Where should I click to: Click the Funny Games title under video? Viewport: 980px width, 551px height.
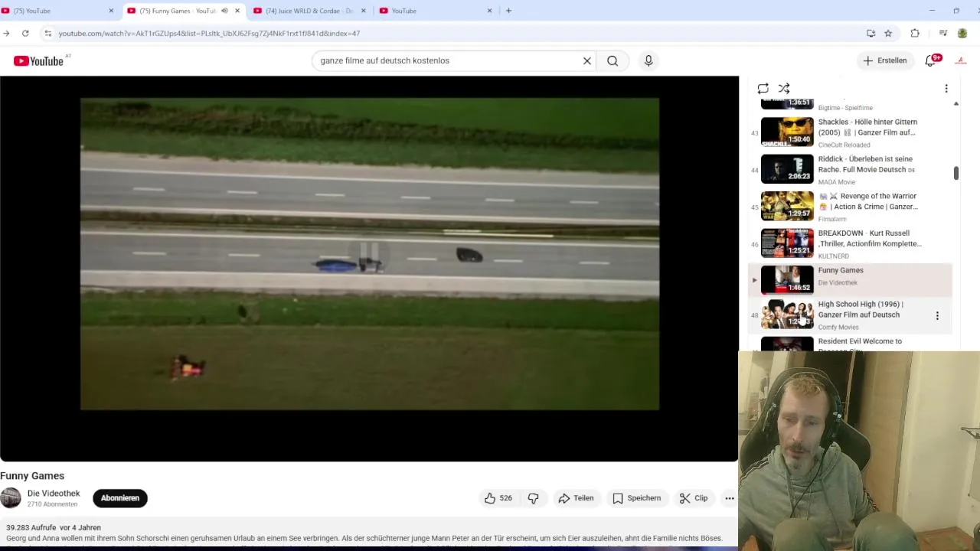(x=32, y=476)
